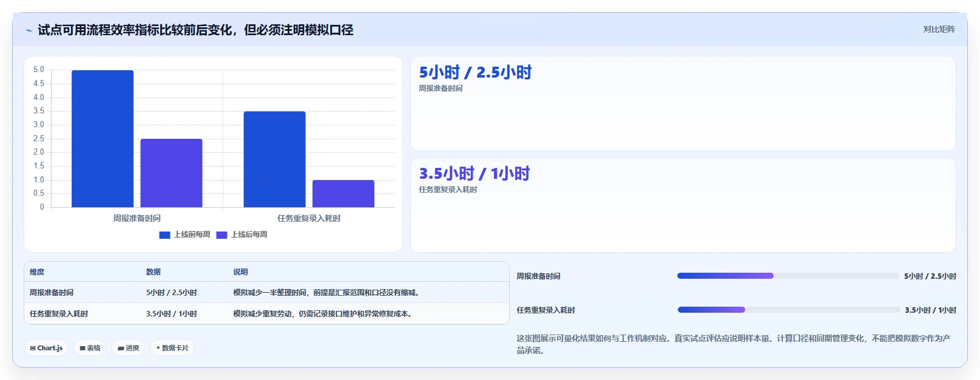Click the 3.5 bar for 任务重复录入耗时
This screenshot has width=980, height=380.
(x=274, y=159)
